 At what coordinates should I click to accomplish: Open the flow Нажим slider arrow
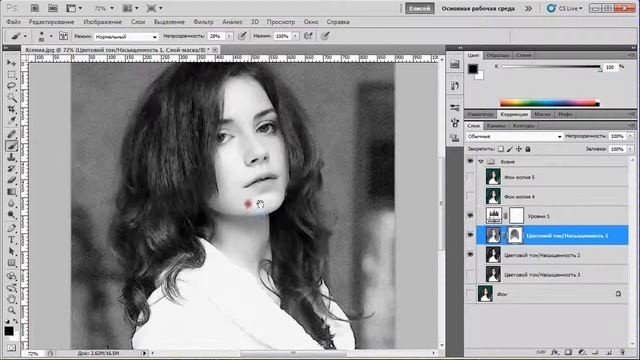click(295, 36)
